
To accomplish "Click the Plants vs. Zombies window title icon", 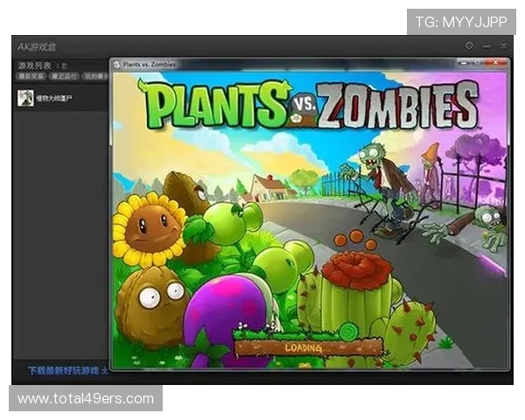I will (x=116, y=64).
